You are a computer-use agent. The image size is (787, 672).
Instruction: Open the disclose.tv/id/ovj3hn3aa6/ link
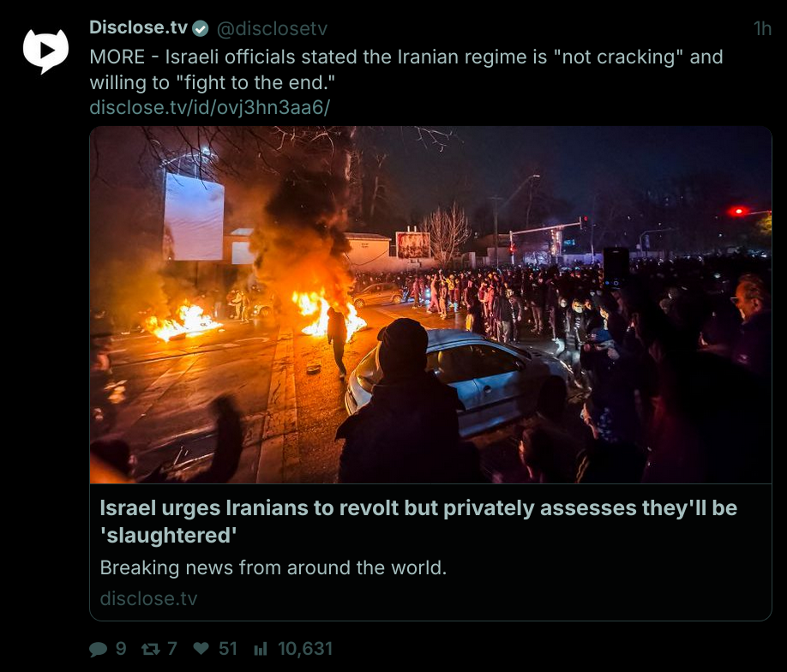click(x=210, y=107)
